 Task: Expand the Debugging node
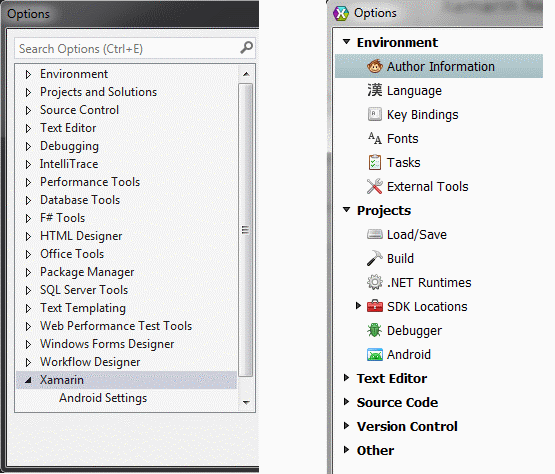point(28,146)
